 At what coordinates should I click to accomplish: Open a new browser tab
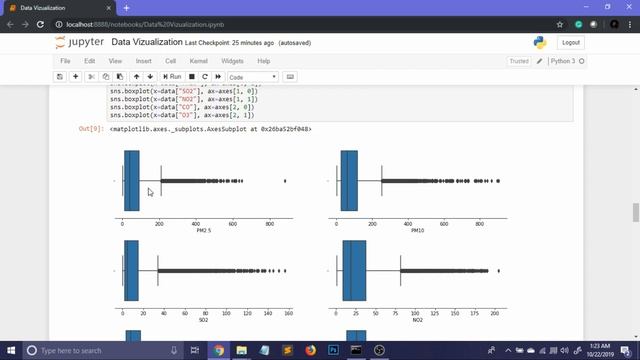pos(127,8)
